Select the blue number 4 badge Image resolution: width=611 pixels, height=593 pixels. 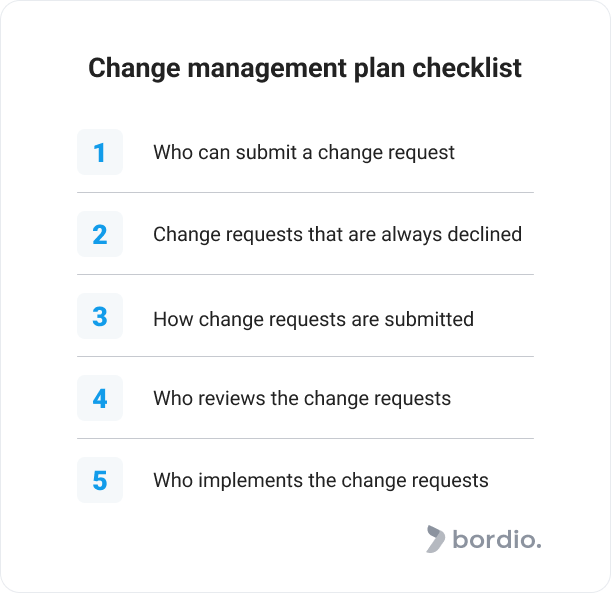[x=100, y=398]
